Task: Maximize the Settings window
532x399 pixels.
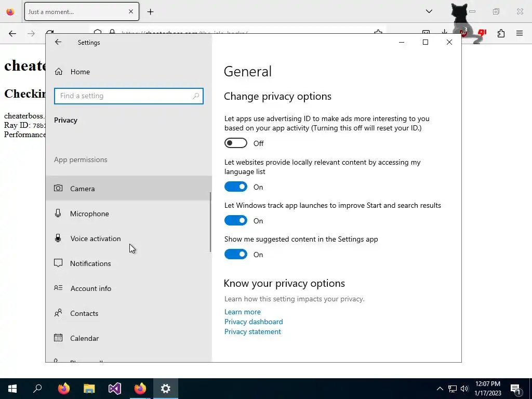Action: (x=425, y=42)
